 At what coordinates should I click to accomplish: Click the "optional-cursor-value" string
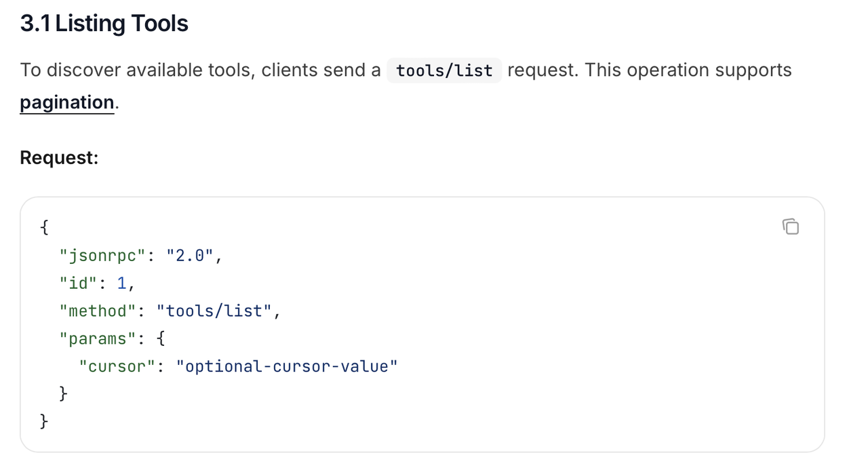click(286, 366)
